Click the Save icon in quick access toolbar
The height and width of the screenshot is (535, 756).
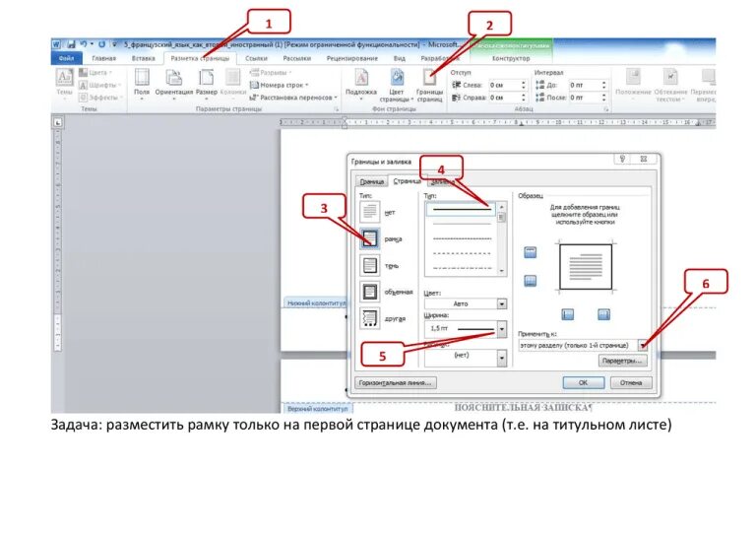71,44
